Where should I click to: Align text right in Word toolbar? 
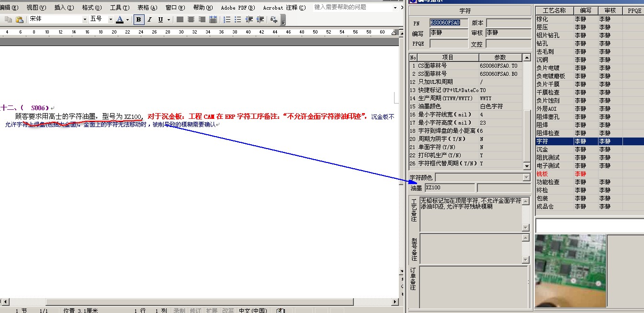pyautogui.click(x=202, y=20)
